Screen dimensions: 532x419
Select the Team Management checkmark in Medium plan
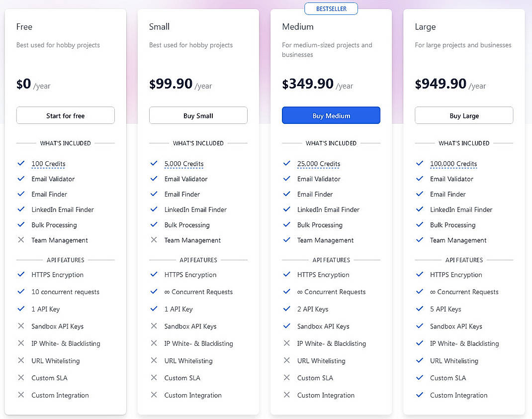(286, 240)
